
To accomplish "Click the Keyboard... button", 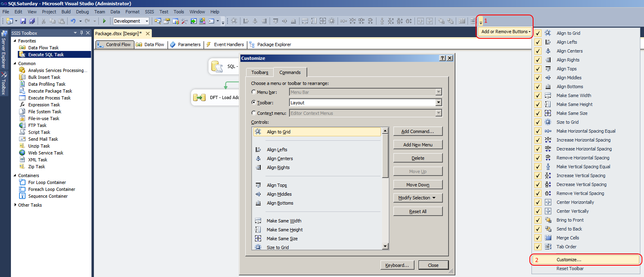I will point(397,265).
